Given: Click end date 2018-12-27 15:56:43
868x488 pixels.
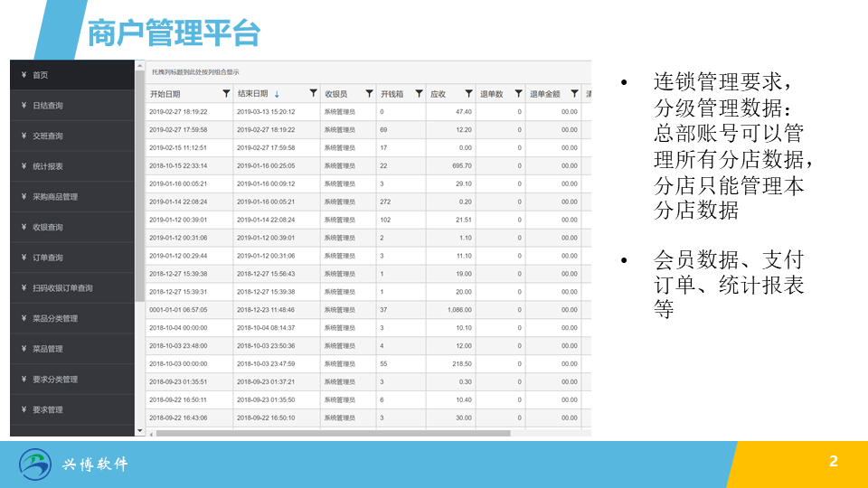Looking at the screenshot, I should (266, 274).
